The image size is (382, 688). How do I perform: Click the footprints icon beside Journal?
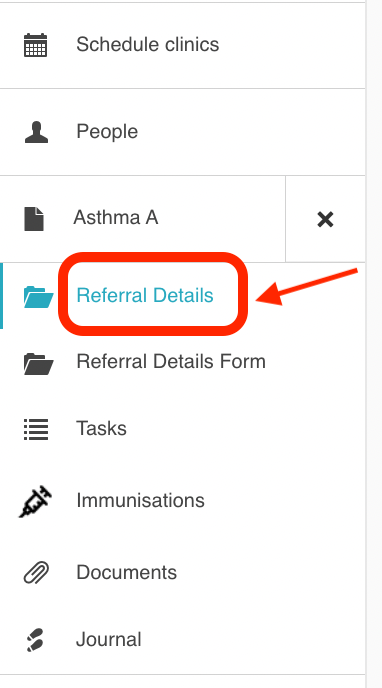[35, 640]
